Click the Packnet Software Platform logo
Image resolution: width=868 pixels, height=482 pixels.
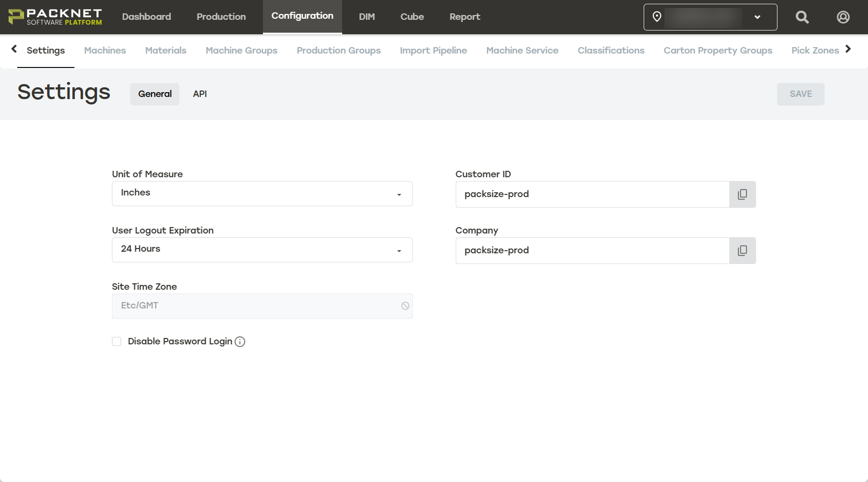coord(54,16)
